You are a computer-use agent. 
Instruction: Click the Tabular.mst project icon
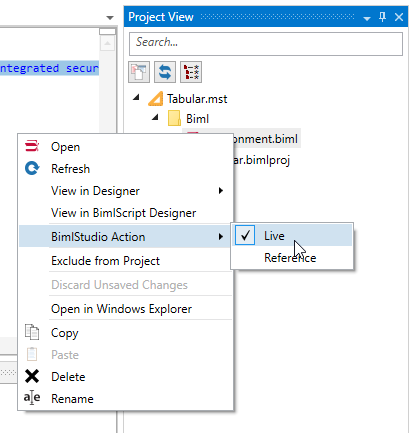156,99
